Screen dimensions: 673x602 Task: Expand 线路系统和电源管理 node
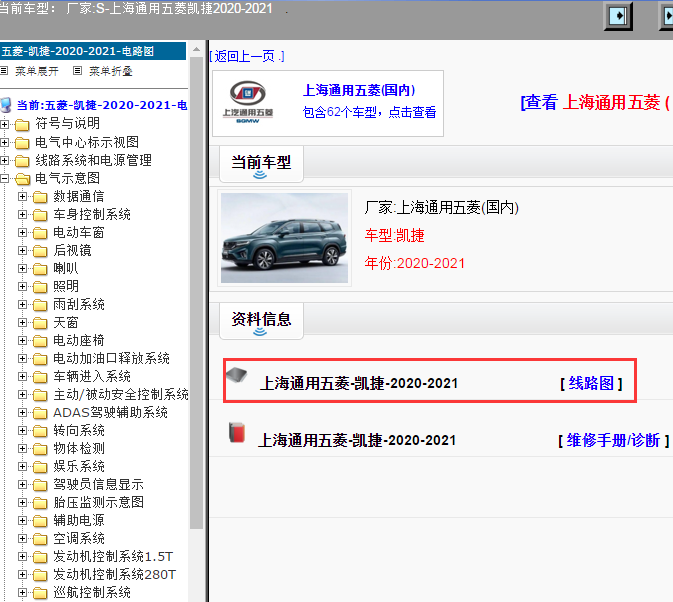click(x=4, y=160)
